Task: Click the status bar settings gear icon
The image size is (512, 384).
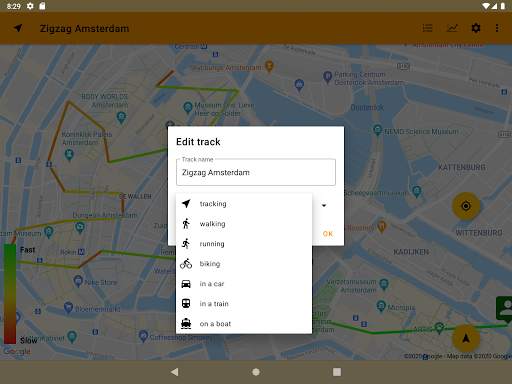Action: click(x=30, y=6)
